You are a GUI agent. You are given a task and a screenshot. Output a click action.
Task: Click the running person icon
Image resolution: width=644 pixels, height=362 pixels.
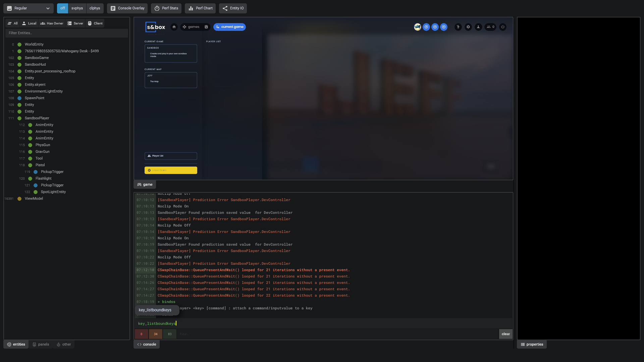click(x=458, y=27)
